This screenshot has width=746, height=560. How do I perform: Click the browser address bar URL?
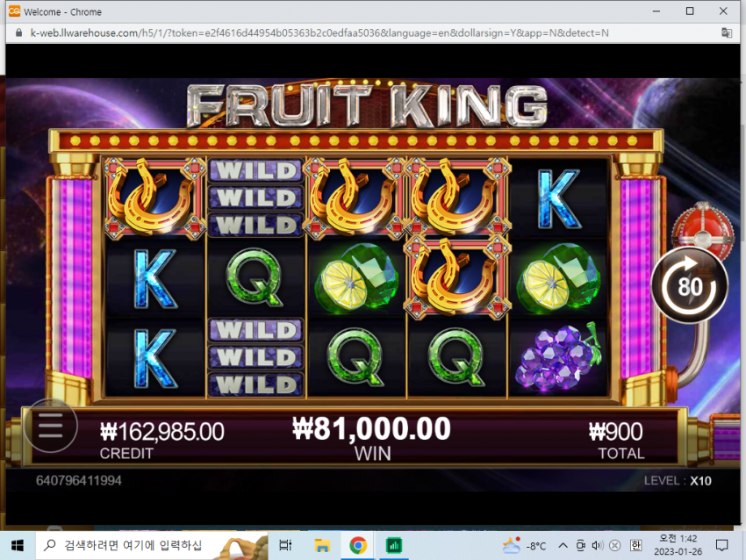pyautogui.click(x=319, y=32)
